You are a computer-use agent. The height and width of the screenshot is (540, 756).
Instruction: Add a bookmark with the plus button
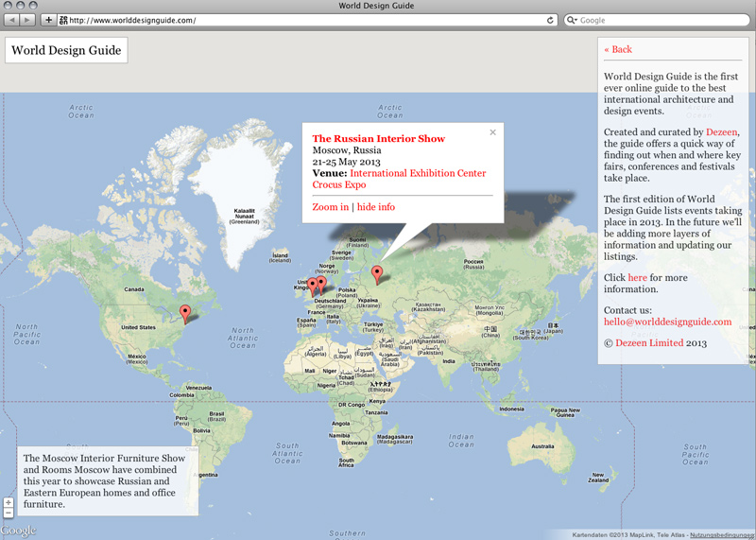48,20
